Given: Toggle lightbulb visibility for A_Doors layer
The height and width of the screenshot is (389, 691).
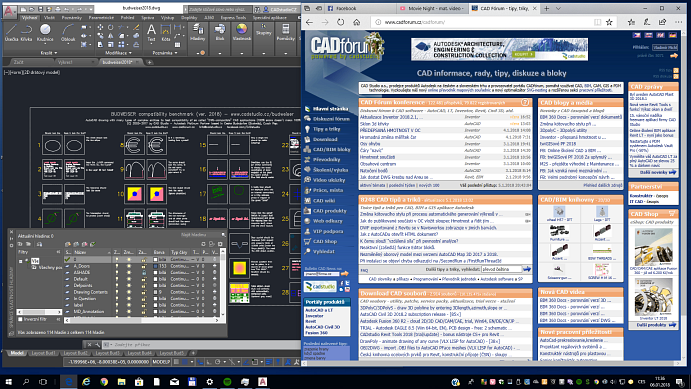Looking at the screenshot, I should (117, 266).
